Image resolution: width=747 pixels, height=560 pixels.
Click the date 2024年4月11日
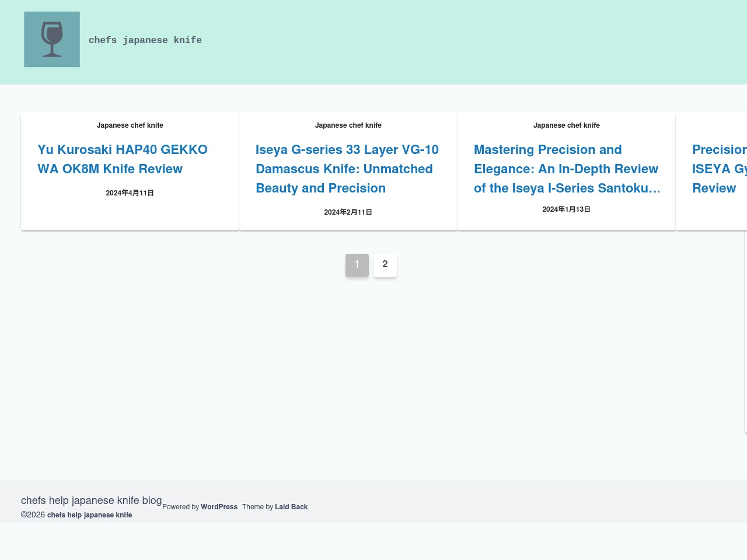130,193
